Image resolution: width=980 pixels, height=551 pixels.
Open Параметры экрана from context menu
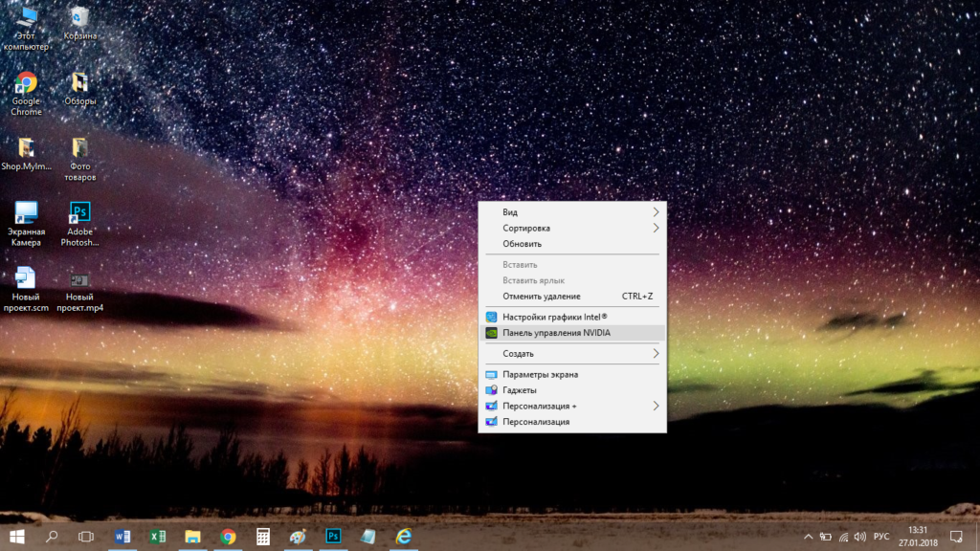(541, 375)
